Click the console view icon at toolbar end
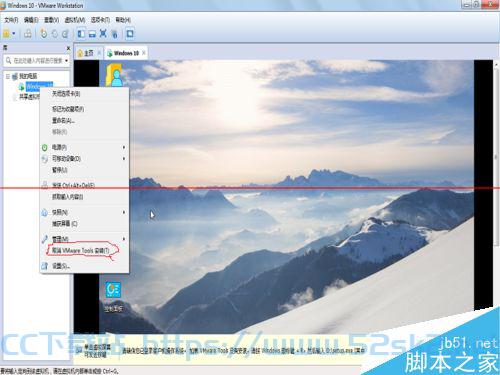The width and height of the screenshot is (500, 375). tap(130, 34)
